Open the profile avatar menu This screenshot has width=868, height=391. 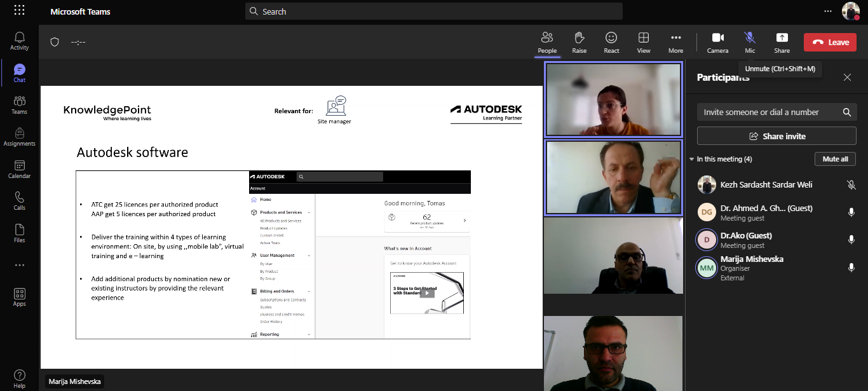(x=850, y=11)
